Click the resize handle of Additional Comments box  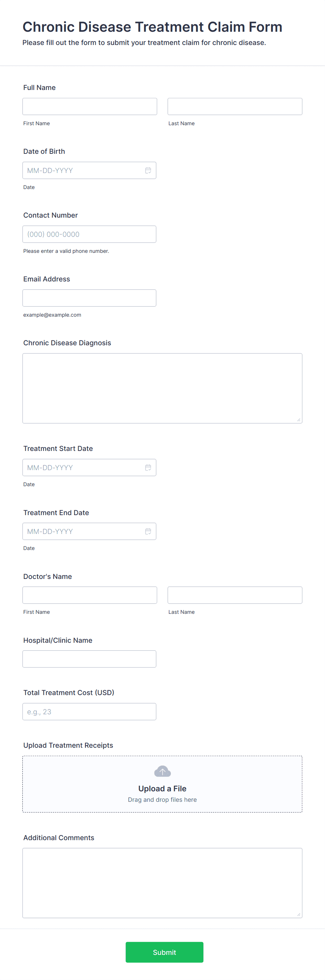(x=299, y=914)
